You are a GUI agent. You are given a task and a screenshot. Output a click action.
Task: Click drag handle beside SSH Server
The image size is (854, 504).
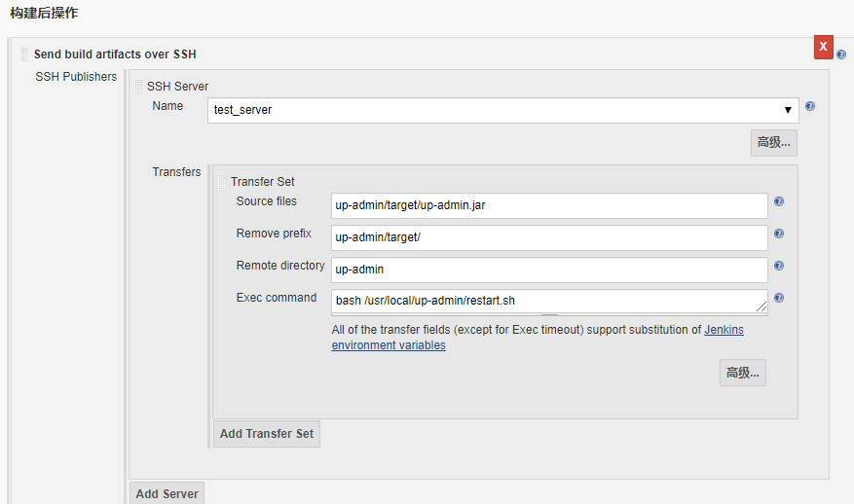pyautogui.click(x=138, y=87)
